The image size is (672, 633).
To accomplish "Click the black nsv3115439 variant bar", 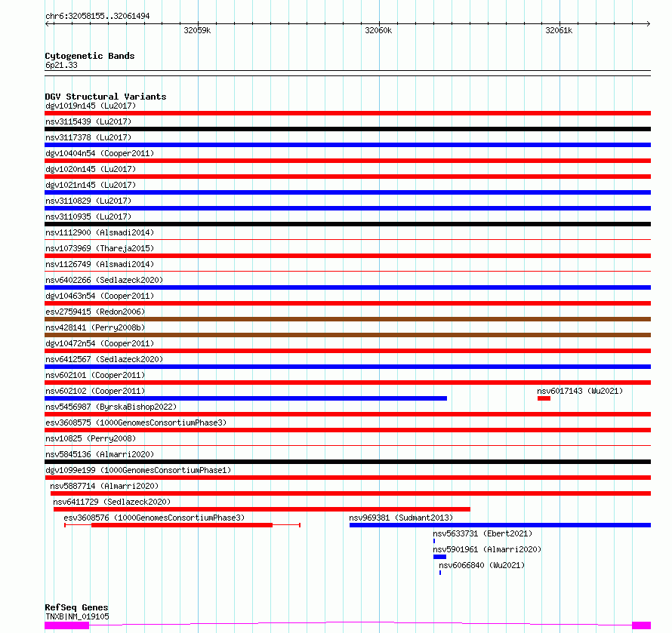I will pos(347,129).
